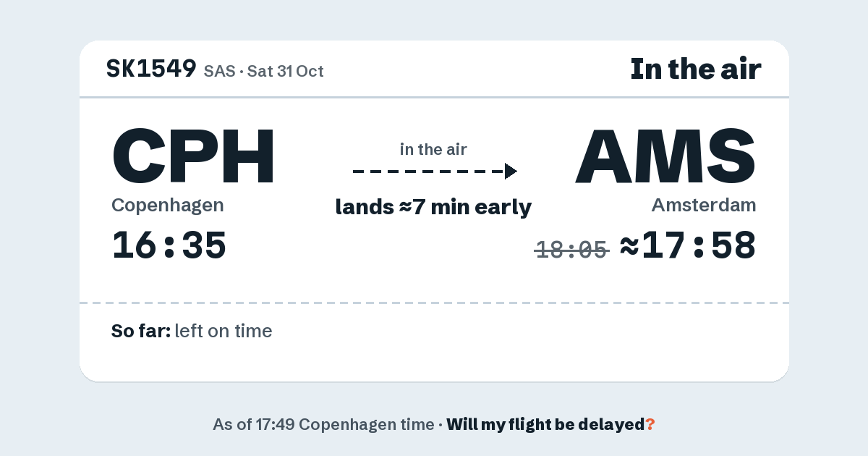
Task: Click the dashed flight progress arrow
Action: 435,172
